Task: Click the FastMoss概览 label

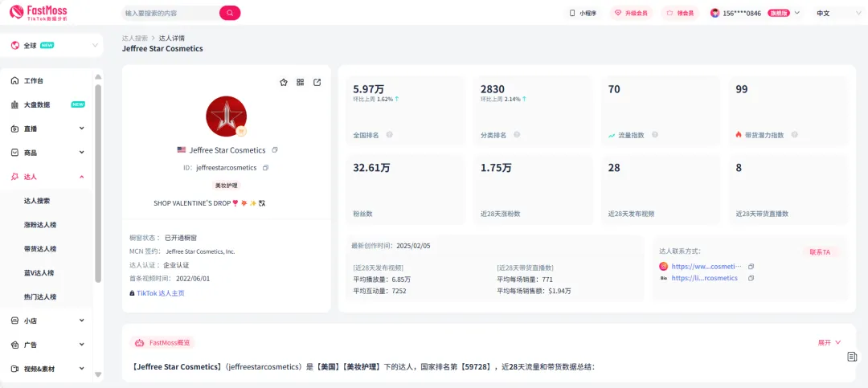Action: click(162, 343)
